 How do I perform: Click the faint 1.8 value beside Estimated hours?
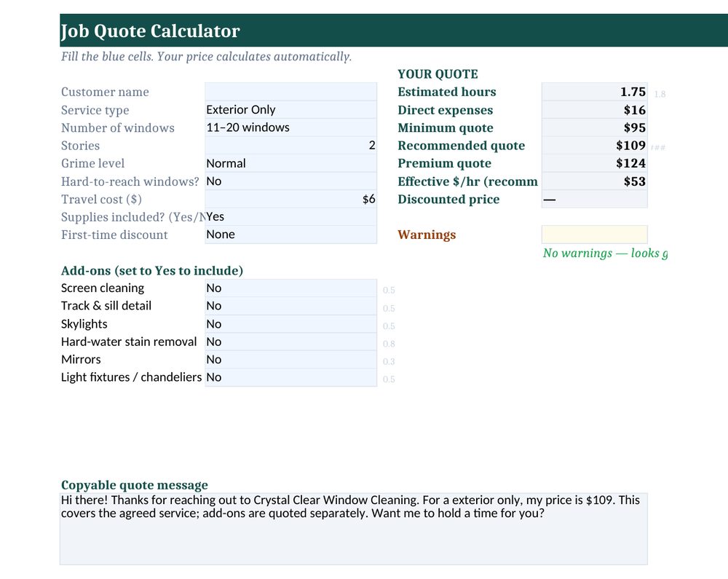(x=660, y=94)
